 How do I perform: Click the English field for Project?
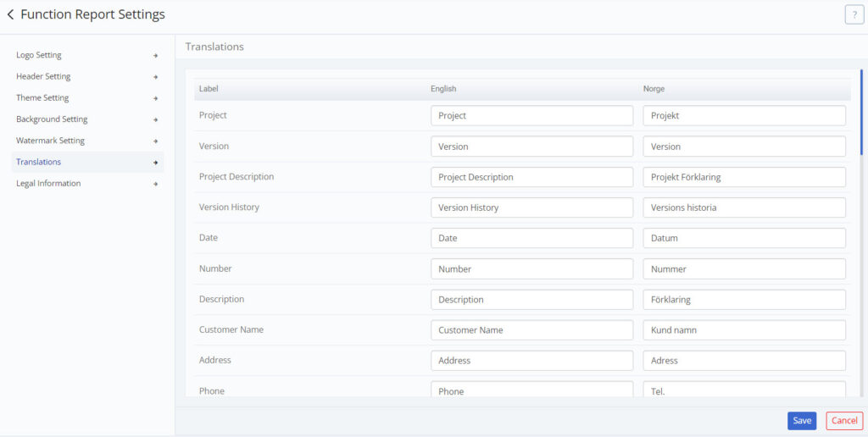[x=532, y=116]
